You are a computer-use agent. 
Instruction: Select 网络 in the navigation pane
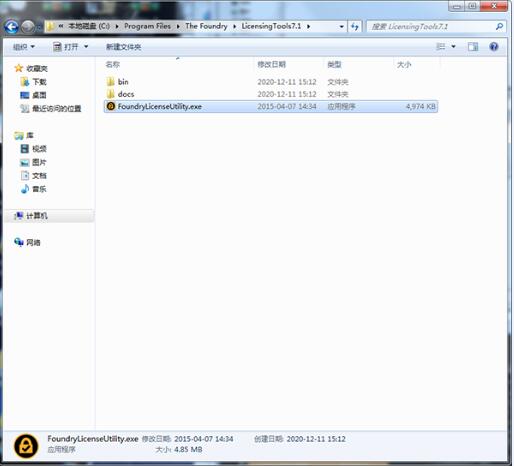(x=33, y=243)
